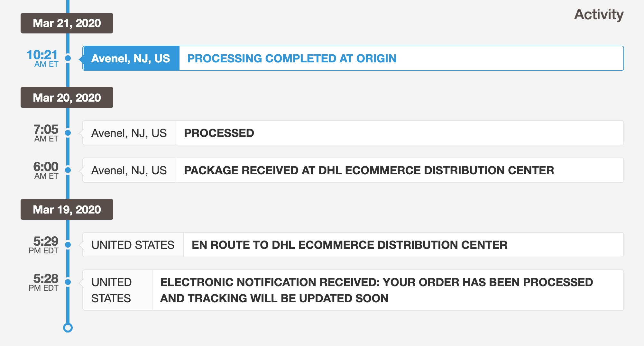Click the 10:21 AM timeline dot
This screenshot has height=346, width=644.
click(68, 58)
